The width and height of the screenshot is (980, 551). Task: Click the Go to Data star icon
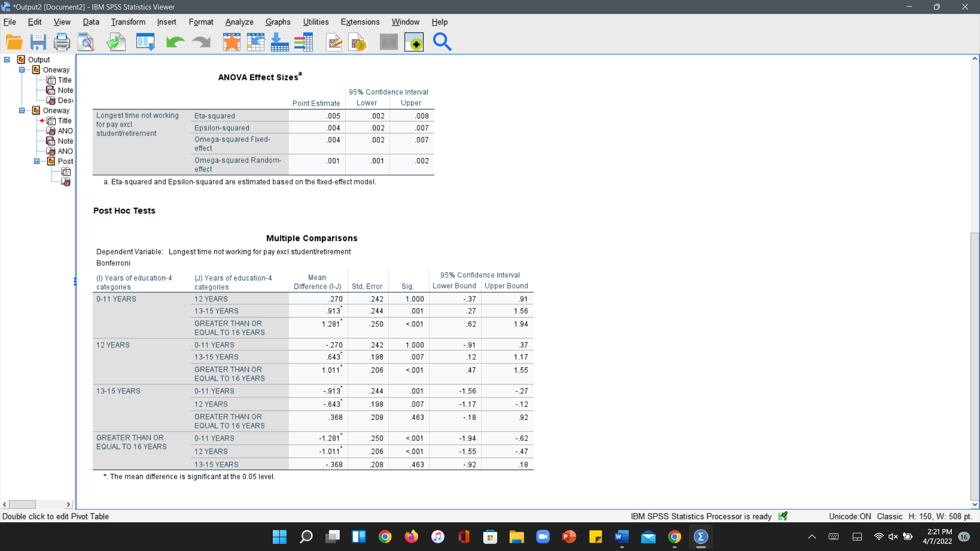[232, 42]
